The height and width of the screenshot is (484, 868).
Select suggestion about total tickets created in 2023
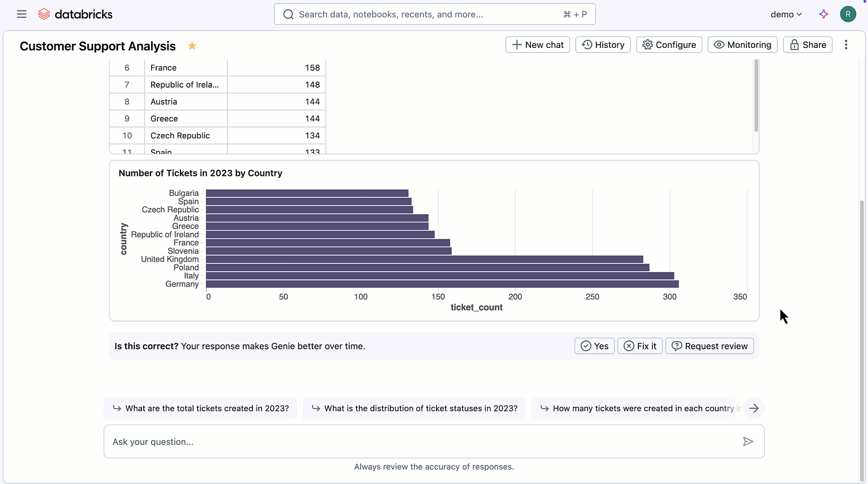click(200, 408)
